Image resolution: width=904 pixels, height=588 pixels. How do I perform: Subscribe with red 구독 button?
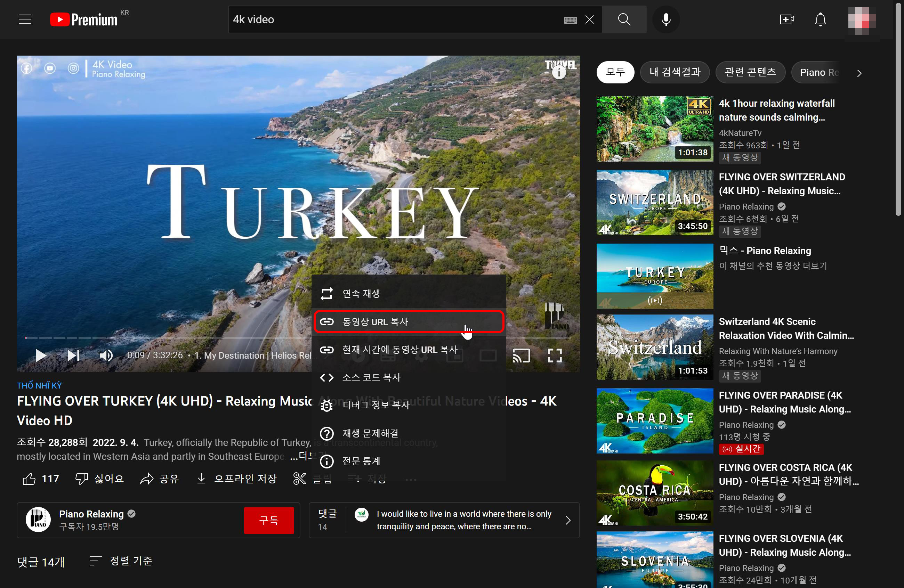[269, 520]
